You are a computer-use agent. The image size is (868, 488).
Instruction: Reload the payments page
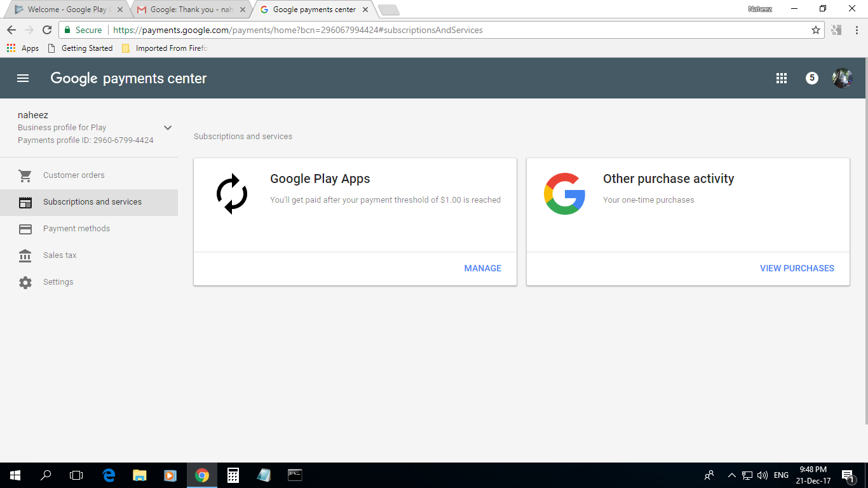pyautogui.click(x=46, y=30)
